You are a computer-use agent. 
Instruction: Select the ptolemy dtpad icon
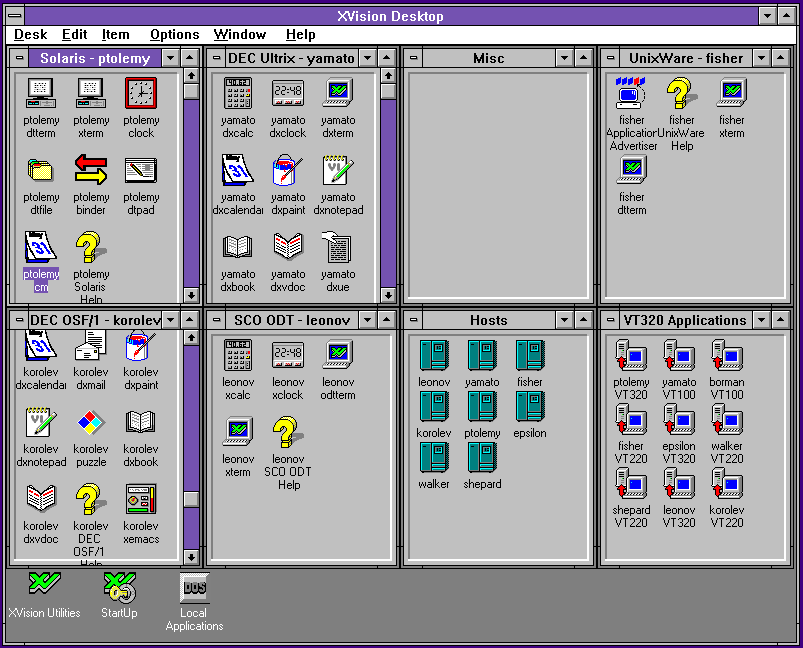(x=141, y=170)
